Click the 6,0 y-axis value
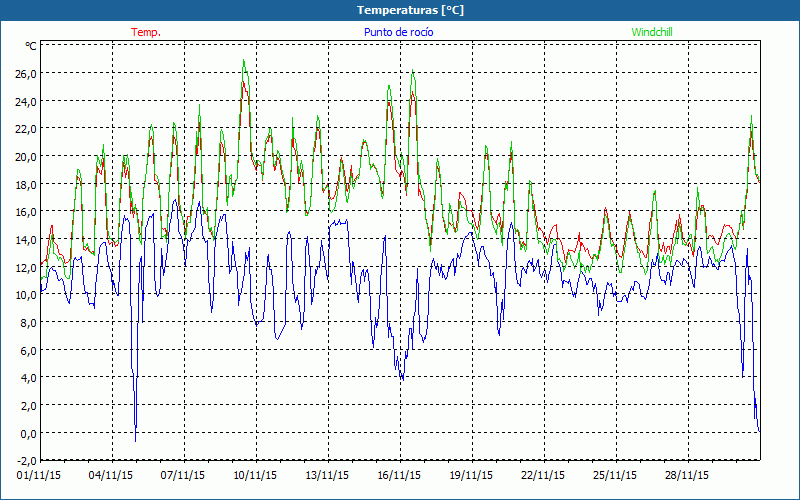Image resolution: width=800 pixels, height=500 pixels. pos(29,351)
